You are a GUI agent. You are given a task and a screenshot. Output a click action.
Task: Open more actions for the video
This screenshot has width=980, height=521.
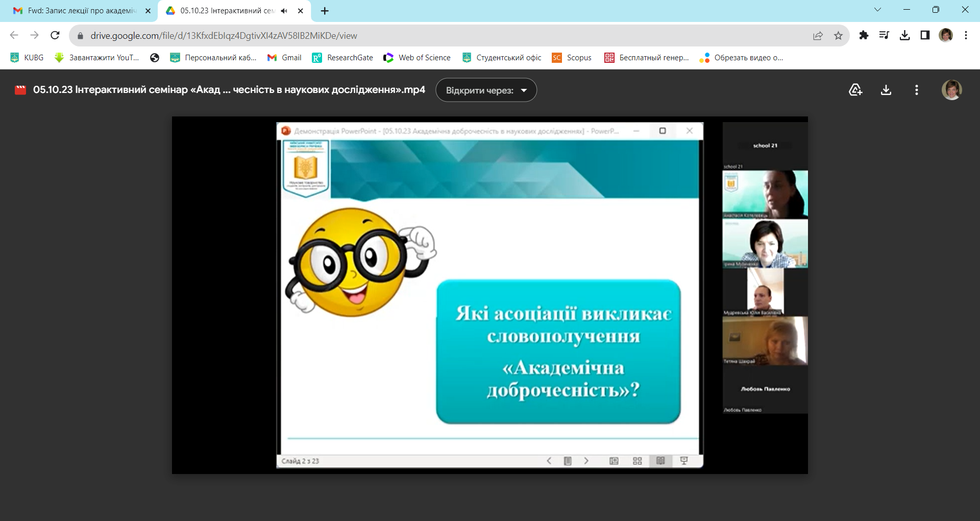(x=916, y=89)
